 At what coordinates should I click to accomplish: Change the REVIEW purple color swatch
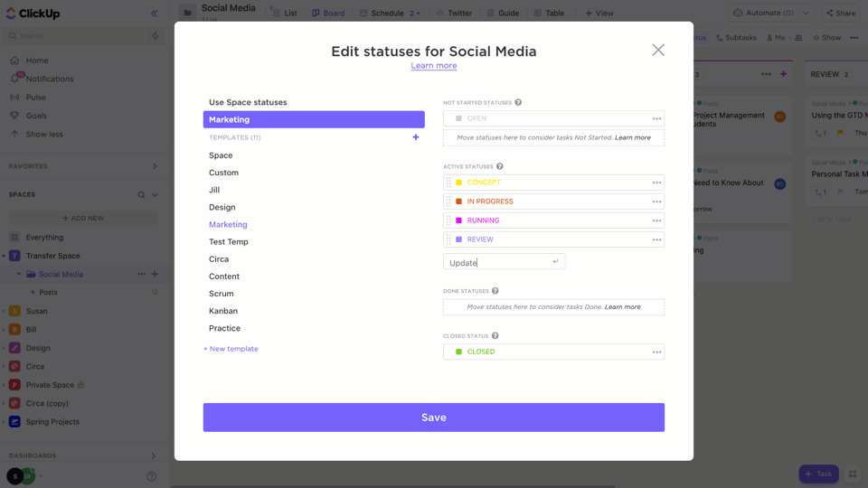458,239
